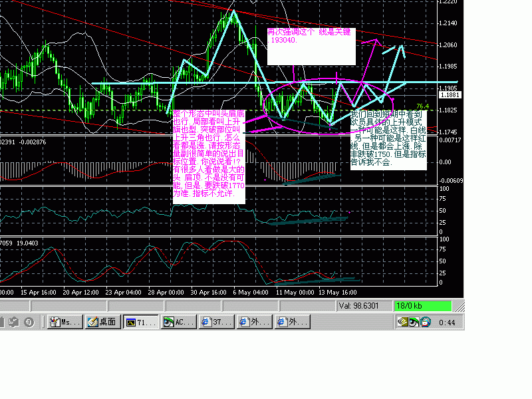Click the 13 May 16:00 time axis label
Viewport: 532px width, 399px height.
(338, 293)
